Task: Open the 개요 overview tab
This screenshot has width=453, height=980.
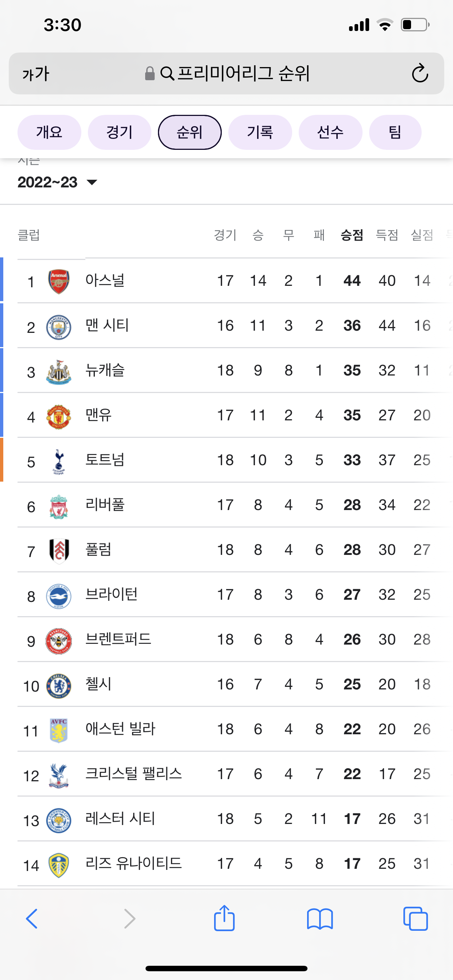Action: tap(50, 132)
